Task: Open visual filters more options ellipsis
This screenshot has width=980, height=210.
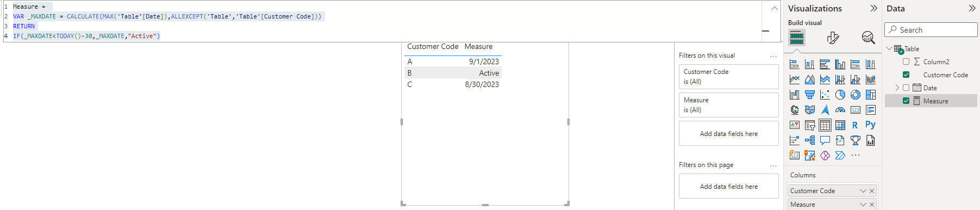Action: pyautogui.click(x=773, y=56)
